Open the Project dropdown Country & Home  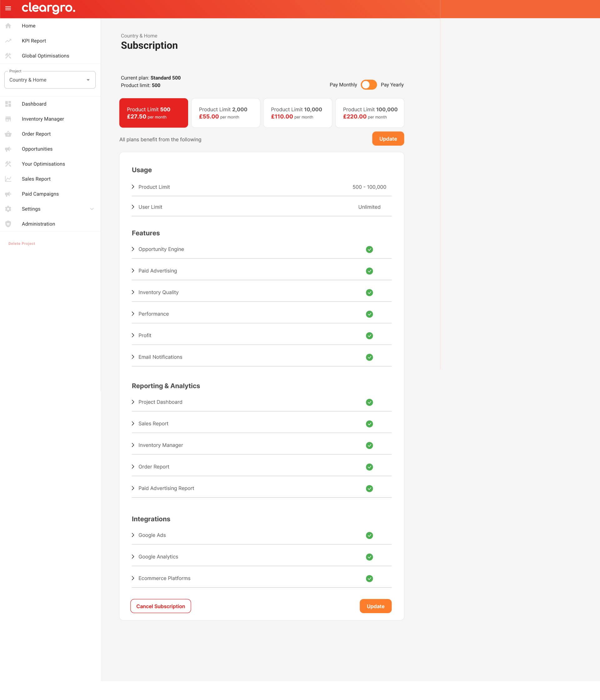click(50, 80)
